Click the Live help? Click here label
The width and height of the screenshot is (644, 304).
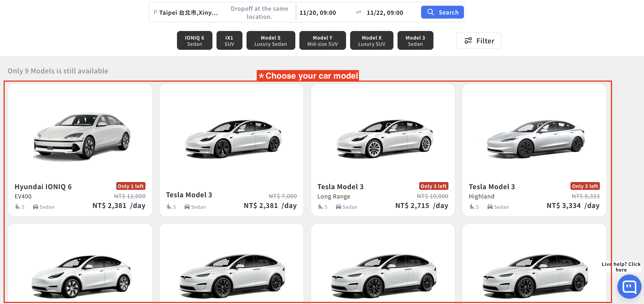(621, 267)
